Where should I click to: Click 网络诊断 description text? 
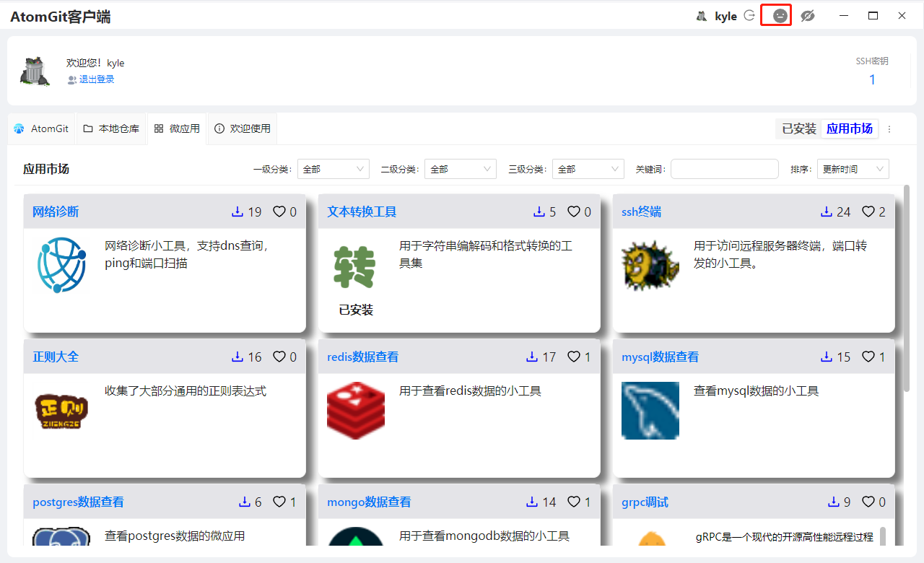(187, 254)
